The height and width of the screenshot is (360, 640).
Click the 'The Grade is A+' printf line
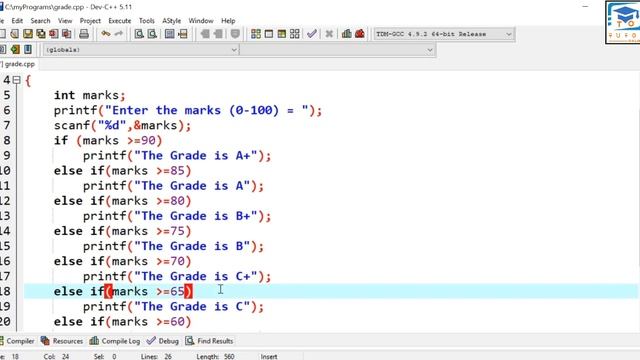click(177, 156)
